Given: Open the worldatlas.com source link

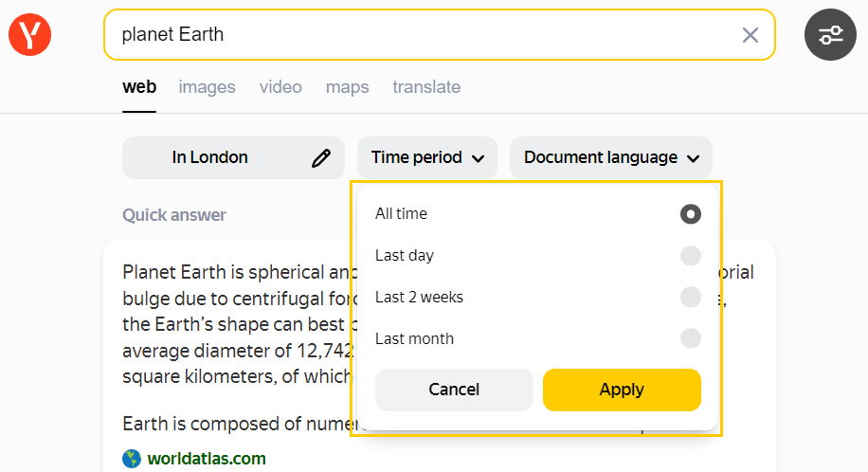Looking at the screenshot, I should (207, 459).
